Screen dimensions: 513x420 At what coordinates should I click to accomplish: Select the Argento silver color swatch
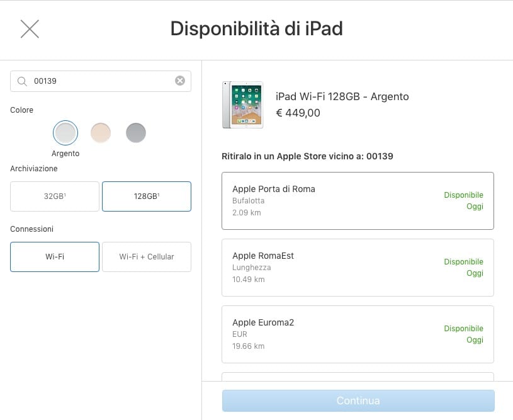(x=65, y=133)
